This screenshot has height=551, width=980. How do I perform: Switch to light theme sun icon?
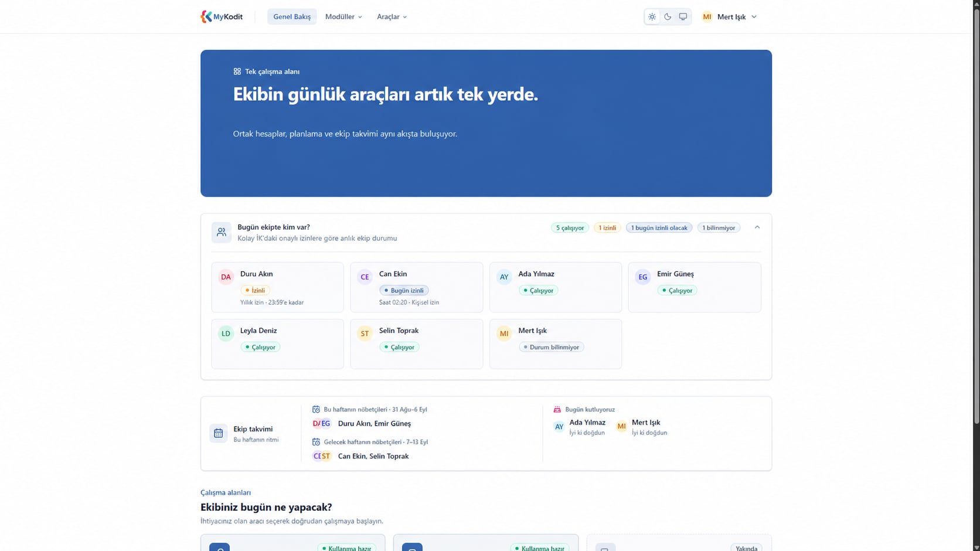tap(652, 16)
